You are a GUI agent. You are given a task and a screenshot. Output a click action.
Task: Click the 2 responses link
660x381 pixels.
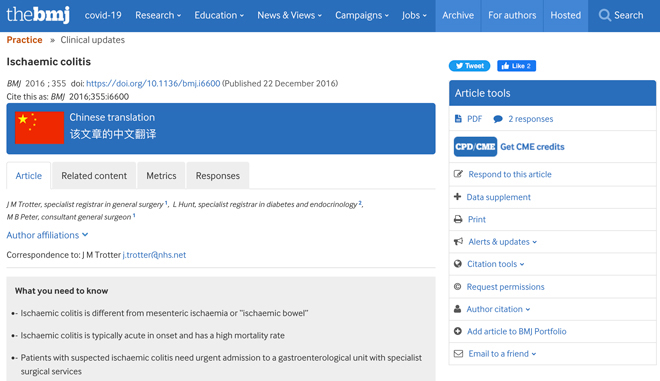click(x=530, y=119)
